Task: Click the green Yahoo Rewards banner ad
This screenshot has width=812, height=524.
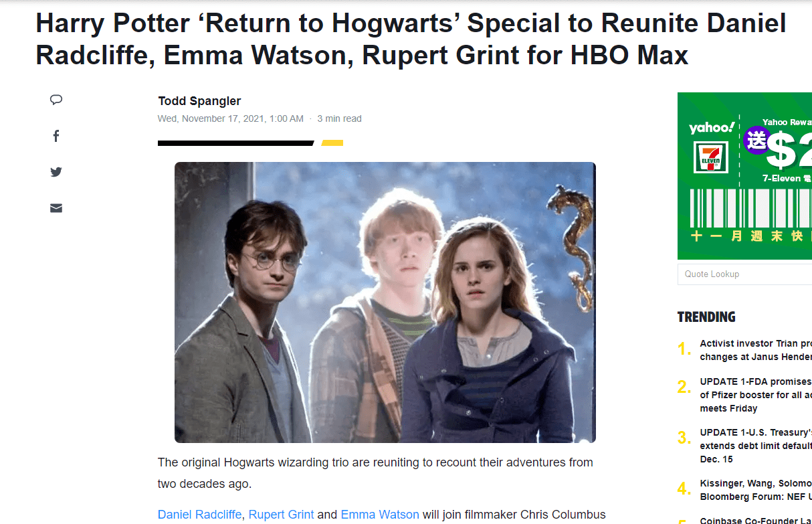Action: [744, 176]
